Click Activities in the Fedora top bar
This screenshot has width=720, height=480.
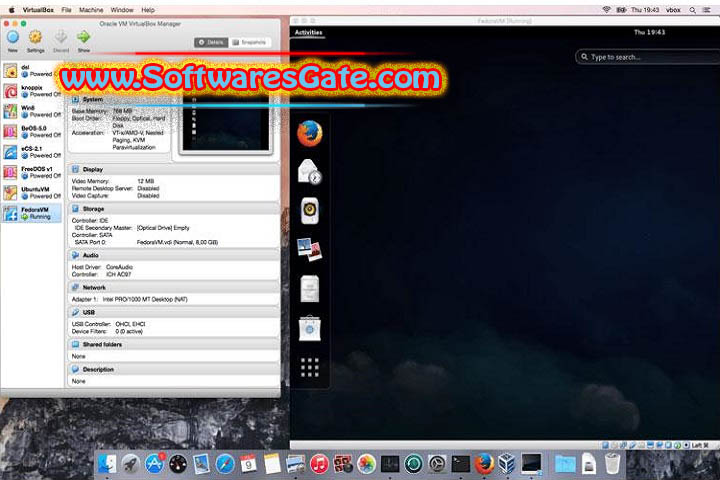coord(309,32)
